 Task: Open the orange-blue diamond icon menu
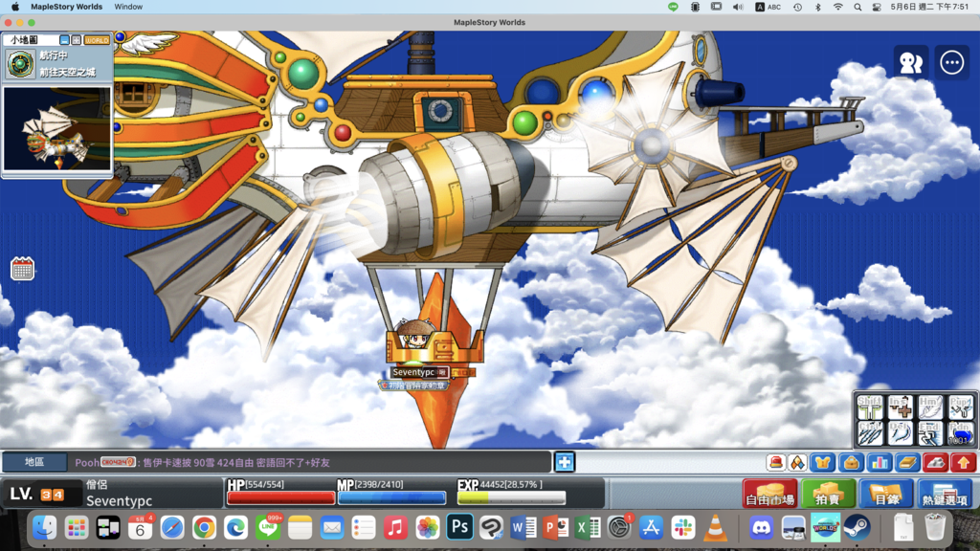tap(797, 462)
